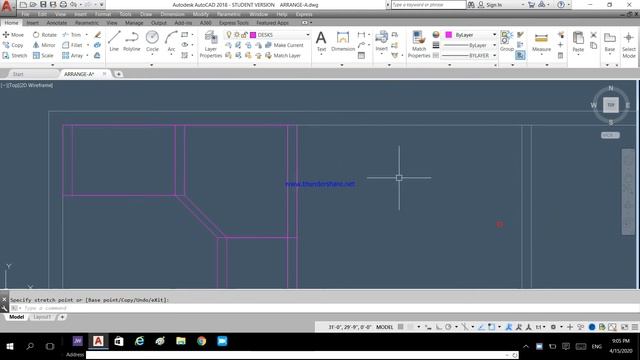Close the ARRANGE-A drawing tab
Screen dimensions: 640x360
coord(104,74)
